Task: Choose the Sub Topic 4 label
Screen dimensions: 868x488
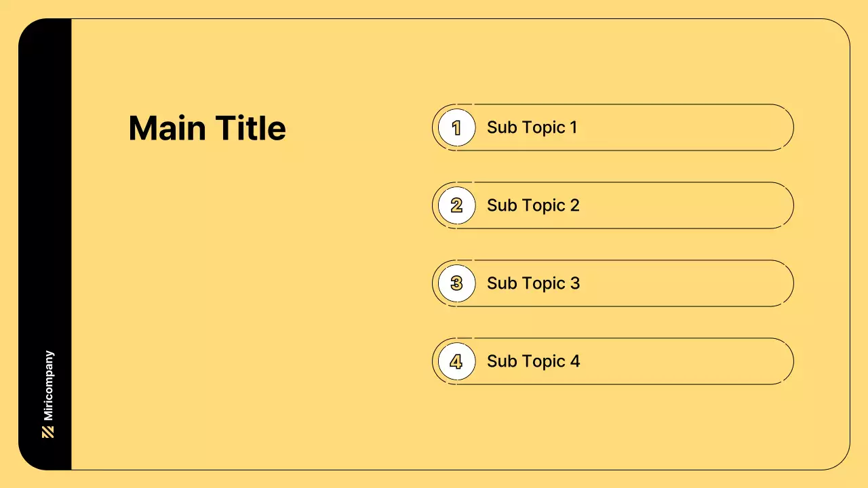Action: pos(533,361)
